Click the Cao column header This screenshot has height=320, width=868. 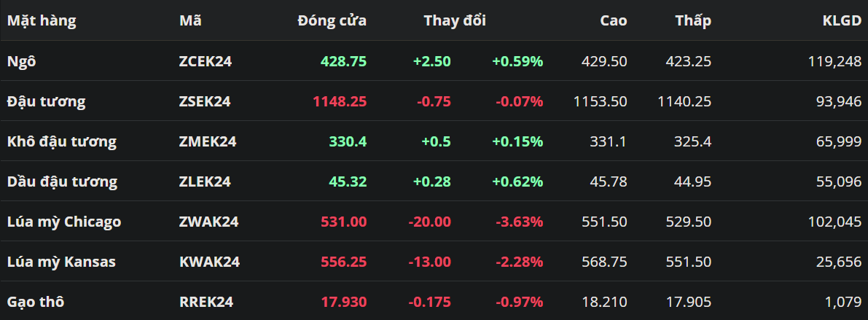(613, 21)
